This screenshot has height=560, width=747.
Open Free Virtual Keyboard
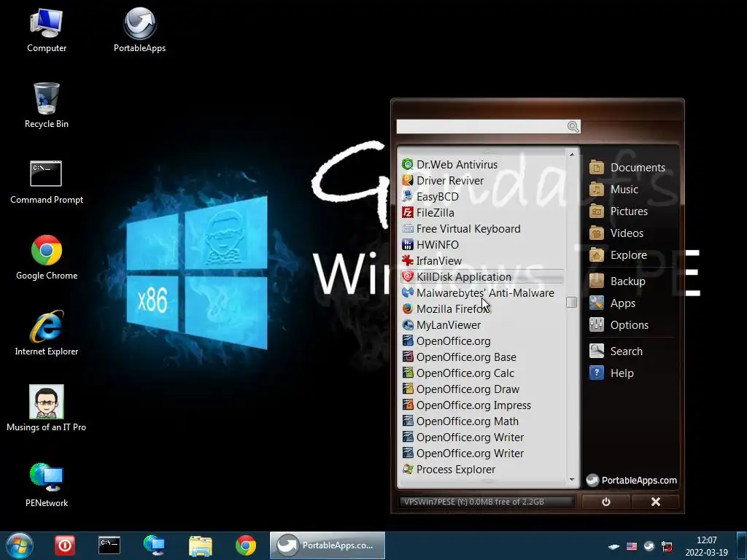(x=461, y=228)
